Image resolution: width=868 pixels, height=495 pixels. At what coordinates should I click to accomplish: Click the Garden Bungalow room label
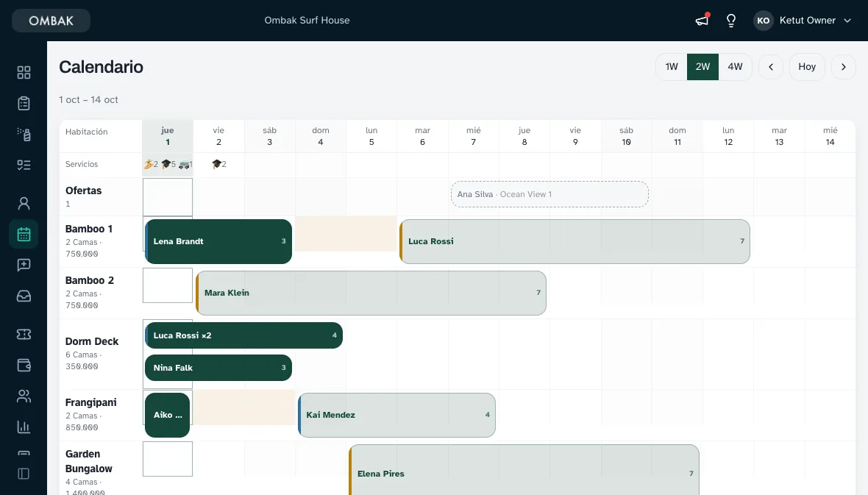pyautogui.click(x=88, y=461)
